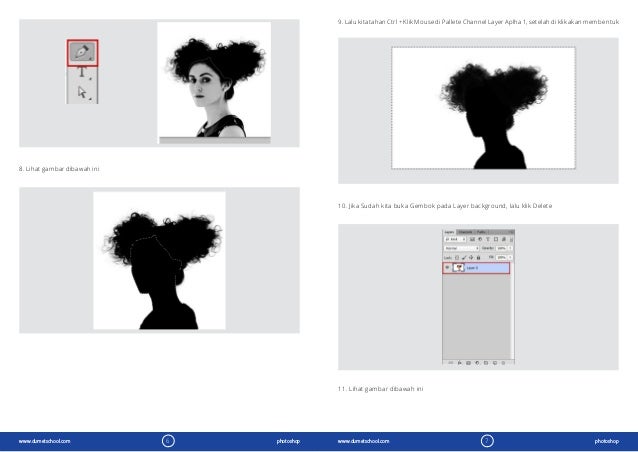
Task: Click the Fill percentage field
Action: tap(500, 258)
